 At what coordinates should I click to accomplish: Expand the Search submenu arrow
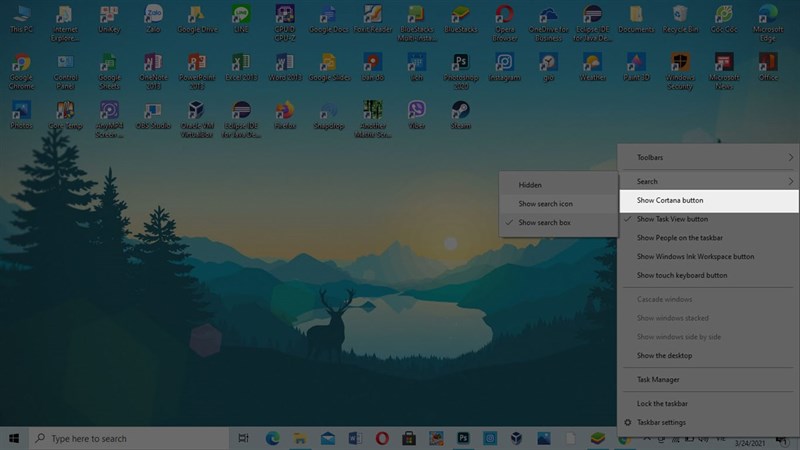(790, 181)
